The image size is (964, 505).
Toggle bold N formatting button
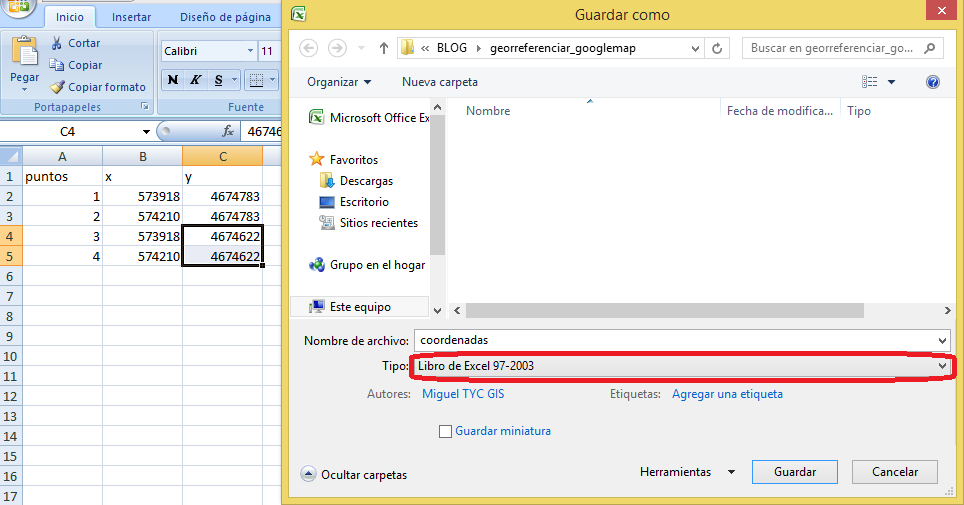pyautogui.click(x=173, y=80)
